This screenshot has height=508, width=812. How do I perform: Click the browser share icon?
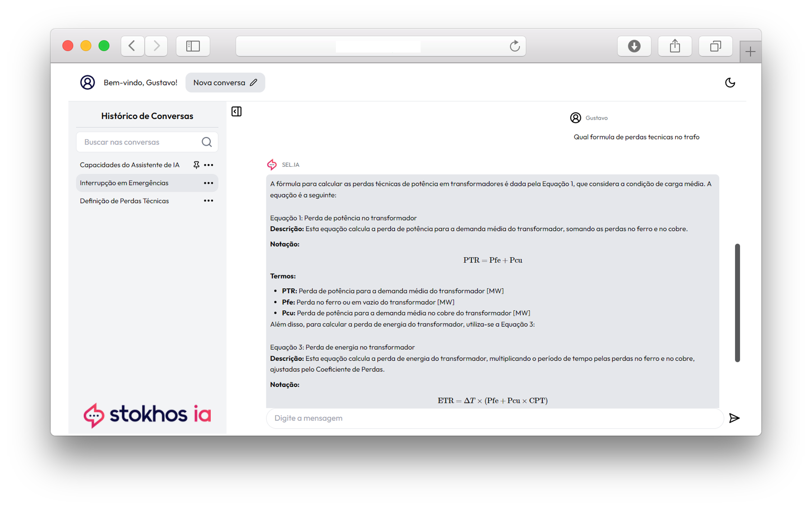coord(675,46)
